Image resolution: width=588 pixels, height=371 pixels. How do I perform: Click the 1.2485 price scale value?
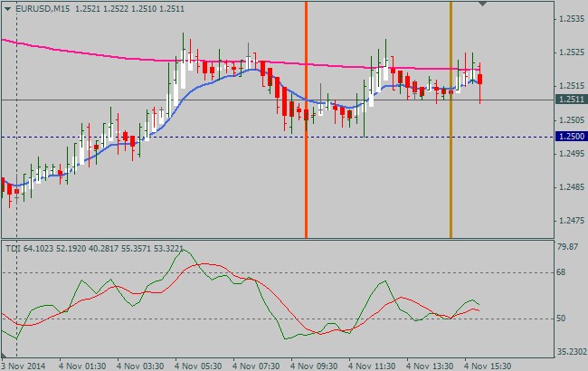[572, 186]
